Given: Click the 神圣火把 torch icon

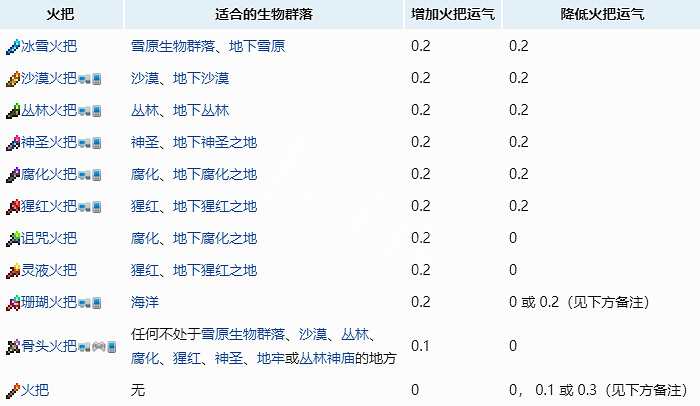Looking at the screenshot, I should [13, 142].
